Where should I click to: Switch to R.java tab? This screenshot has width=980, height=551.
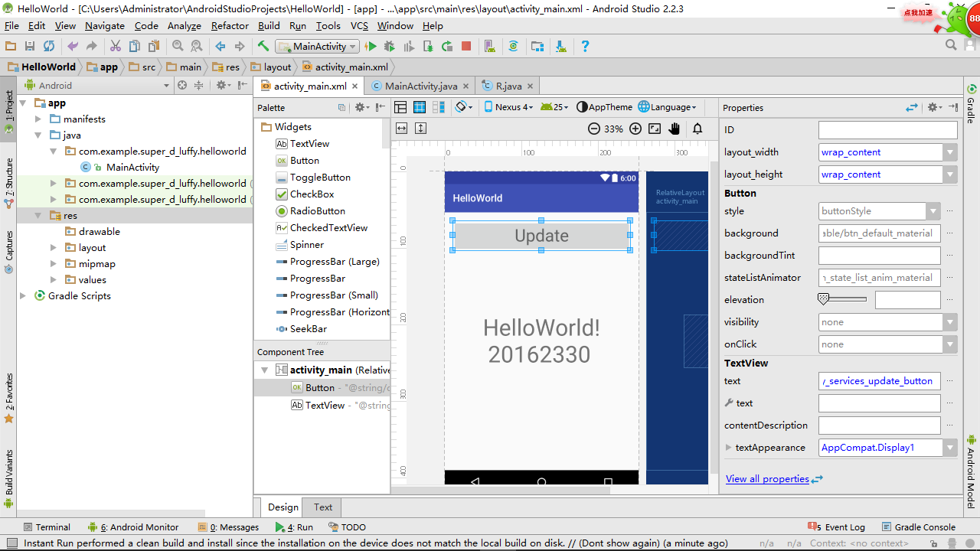[508, 86]
